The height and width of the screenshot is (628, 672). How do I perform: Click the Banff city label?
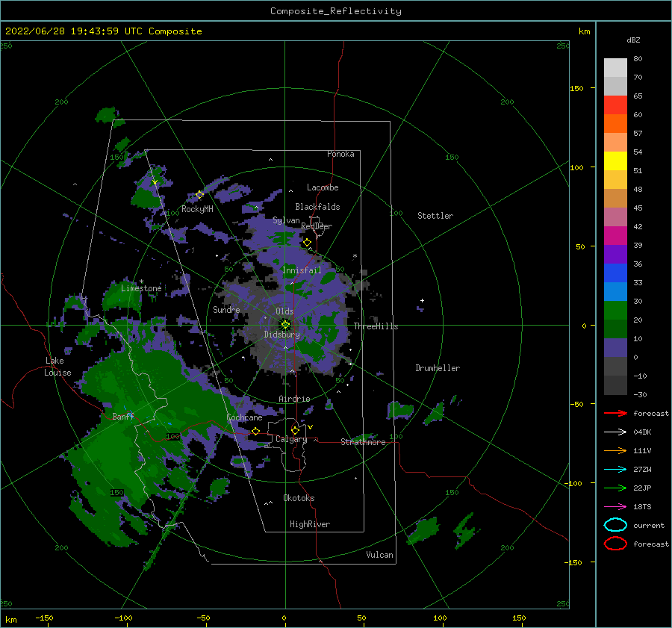[123, 416]
